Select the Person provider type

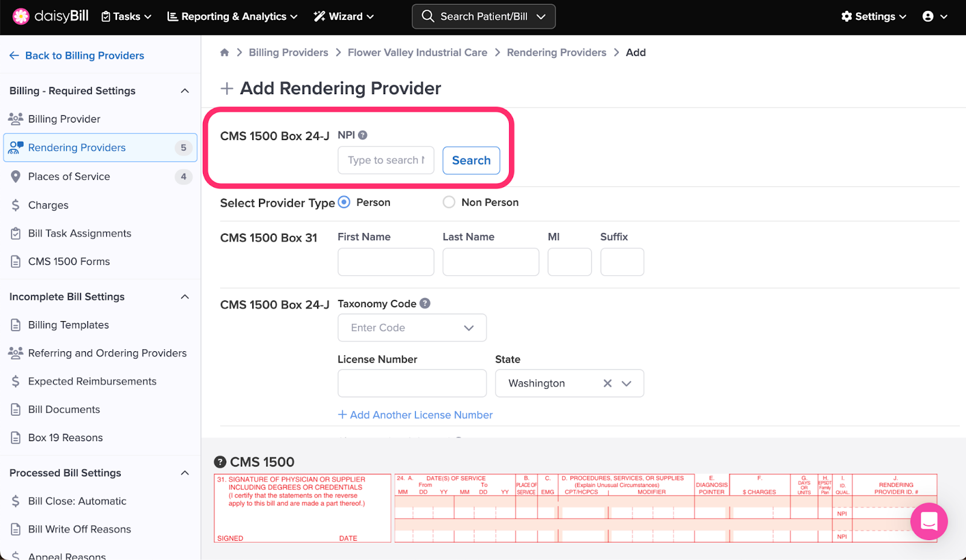(344, 202)
